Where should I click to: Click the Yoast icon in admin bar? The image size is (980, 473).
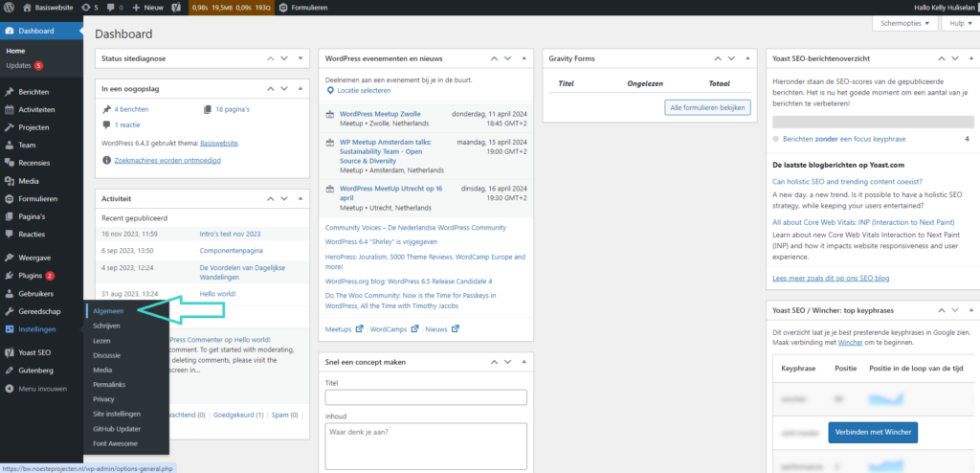177,8
